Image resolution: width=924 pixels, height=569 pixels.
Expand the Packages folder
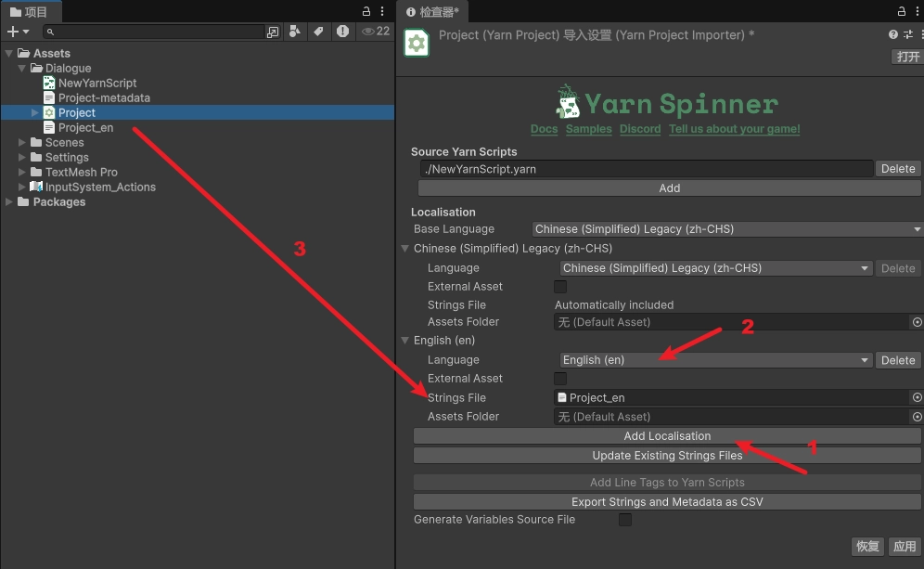click(9, 201)
